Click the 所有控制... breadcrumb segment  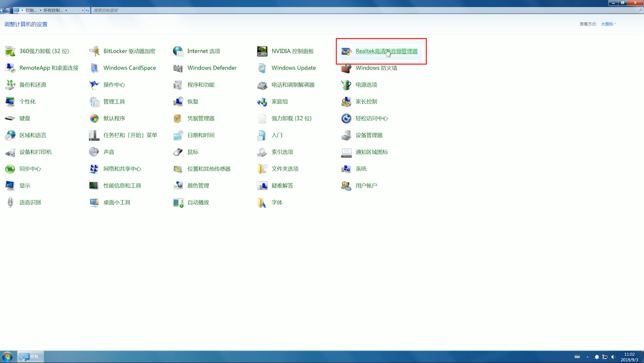click(x=53, y=10)
